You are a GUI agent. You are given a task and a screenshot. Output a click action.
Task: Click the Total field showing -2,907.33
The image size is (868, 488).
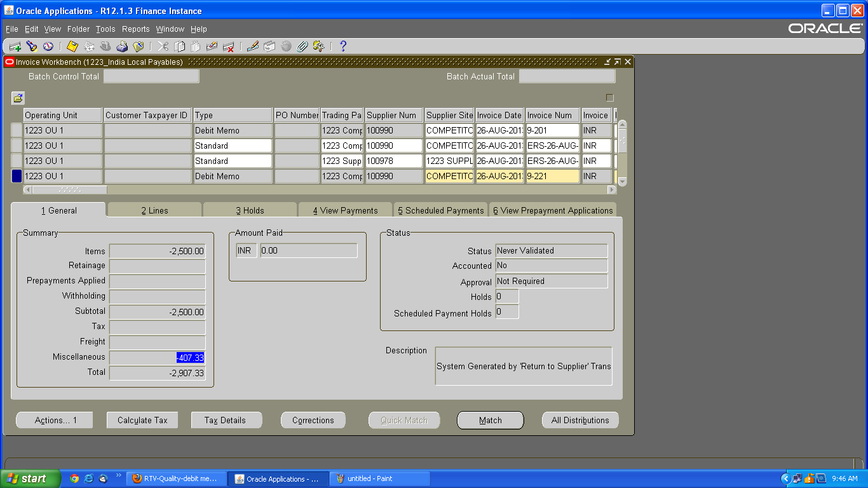coord(158,373)
